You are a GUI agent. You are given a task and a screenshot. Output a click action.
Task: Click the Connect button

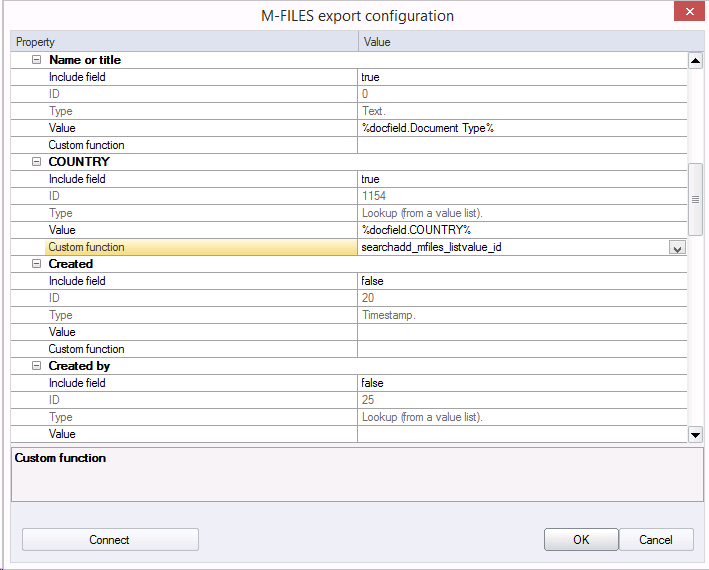(110, 540)
